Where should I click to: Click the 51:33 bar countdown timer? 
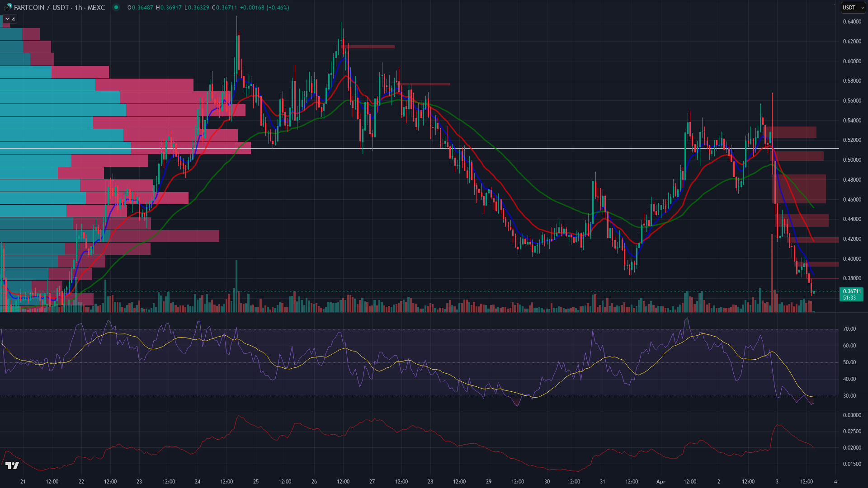849,298
